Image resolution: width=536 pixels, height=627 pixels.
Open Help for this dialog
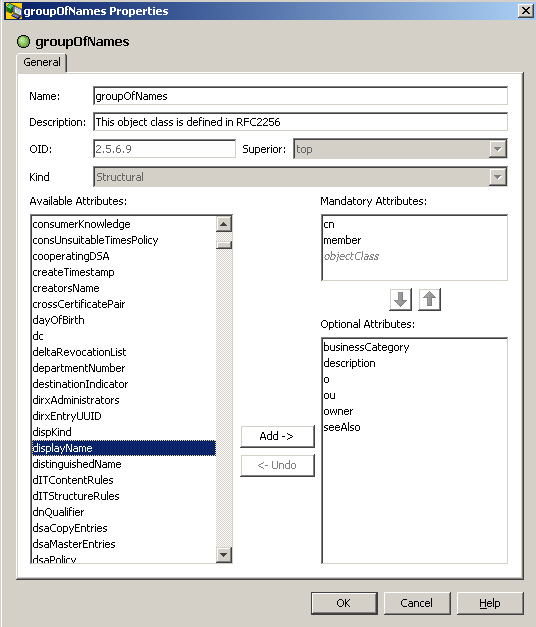pyautogui.click(x=490, y=603)
